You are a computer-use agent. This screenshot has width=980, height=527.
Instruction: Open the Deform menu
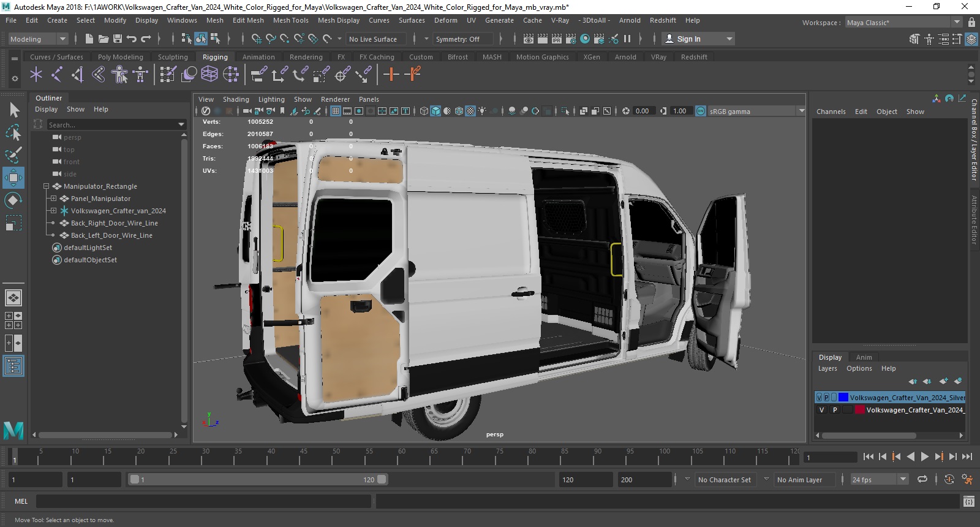[x=445, y=20]
